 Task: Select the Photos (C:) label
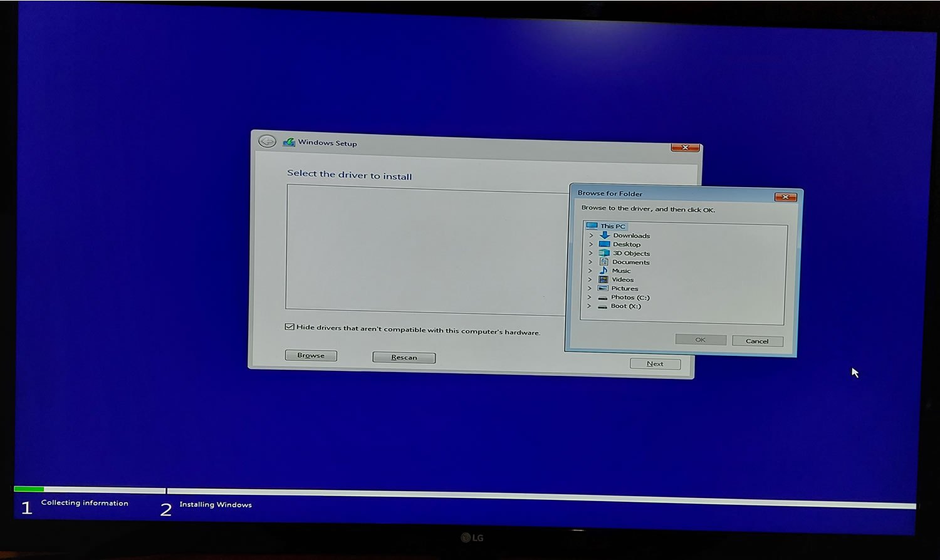(630, 297)
